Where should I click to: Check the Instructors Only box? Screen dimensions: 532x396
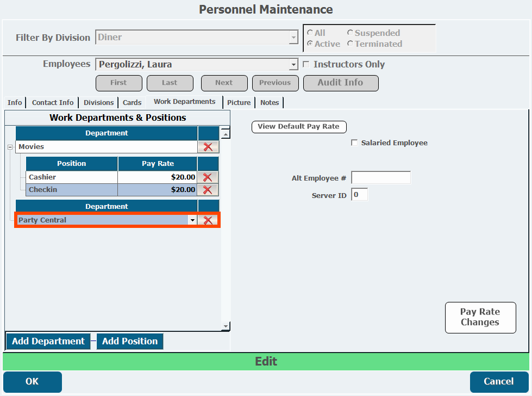306,64
